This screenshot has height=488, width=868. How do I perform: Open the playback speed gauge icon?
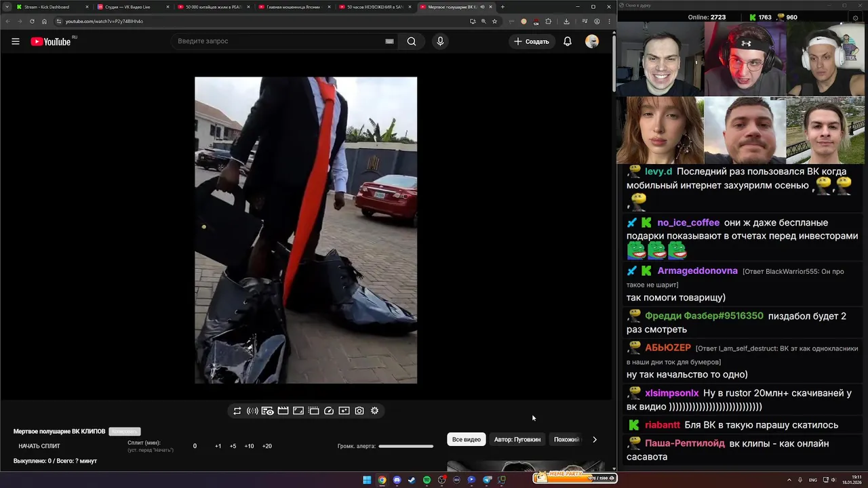[x=329, y=411]
